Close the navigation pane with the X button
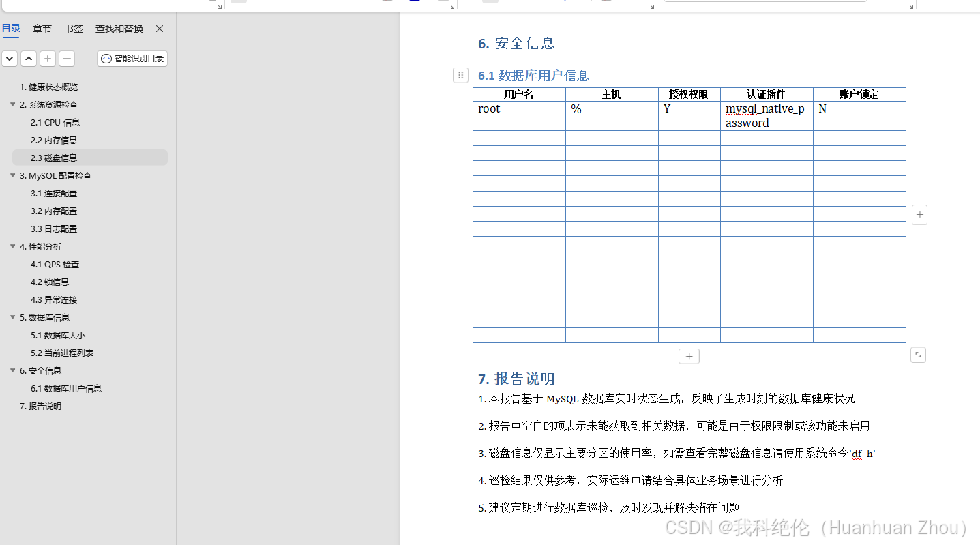The width and height of the screenshot is (980, 545). 159,29
